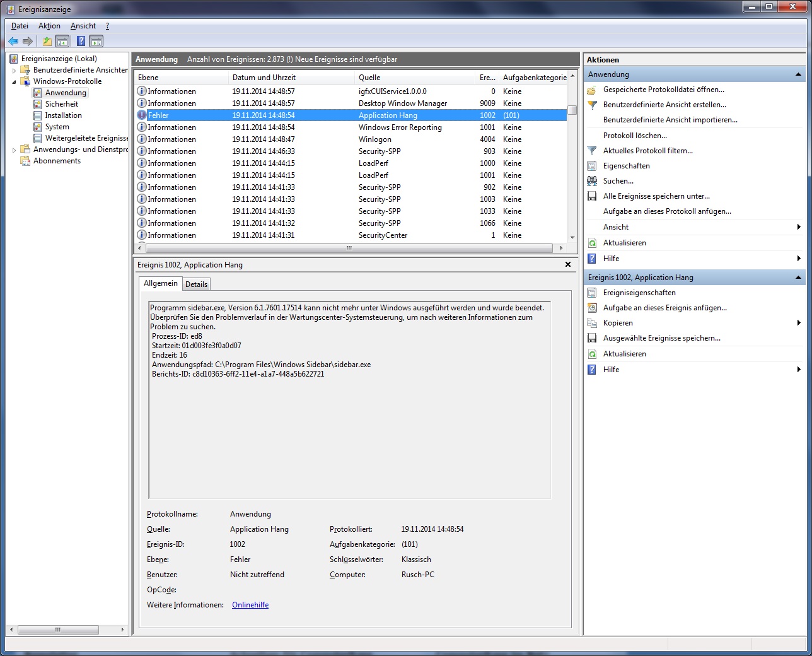812x656 pixels.
Task: Click the Ereignisanzeige (Lokal) root icon
Action: click(x=13, y=59)
